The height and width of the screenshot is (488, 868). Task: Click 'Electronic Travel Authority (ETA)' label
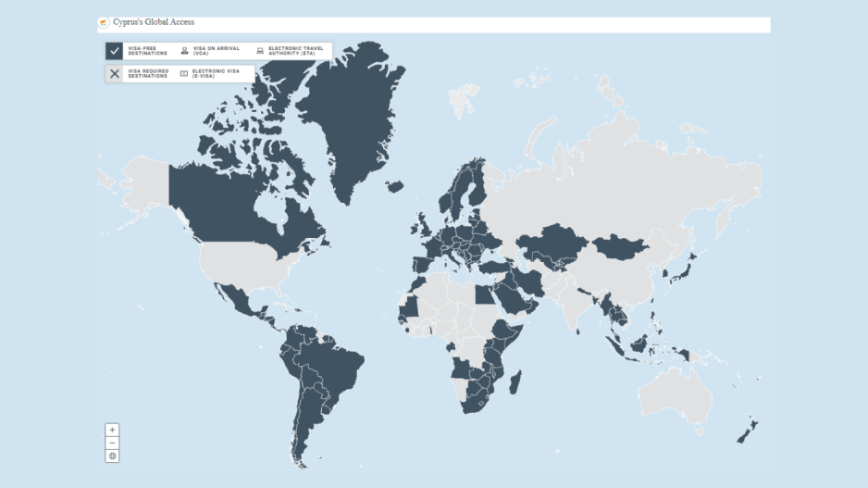295,51
